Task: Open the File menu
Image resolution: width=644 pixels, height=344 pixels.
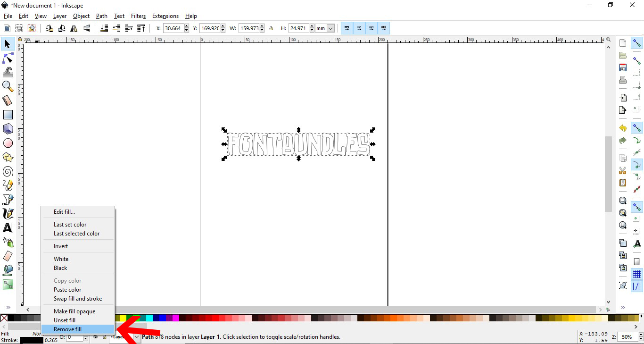Action: pyautogui.click(x=8, y=16)
